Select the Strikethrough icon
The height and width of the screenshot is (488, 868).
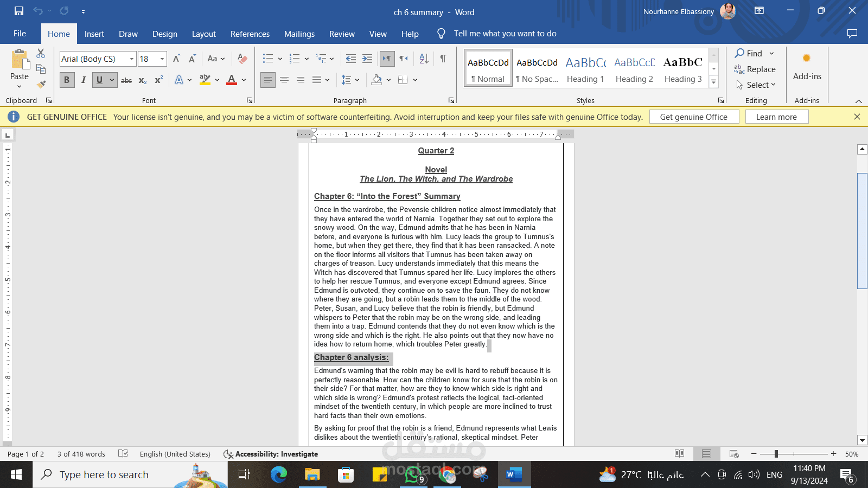tap(126, 80)
